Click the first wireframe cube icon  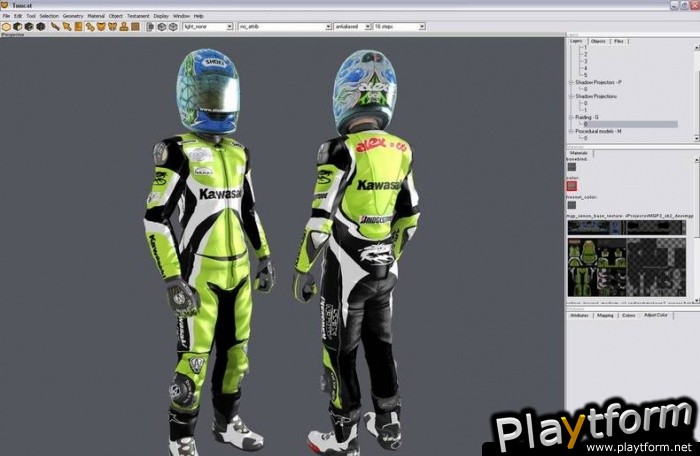(x=162, y=27)
